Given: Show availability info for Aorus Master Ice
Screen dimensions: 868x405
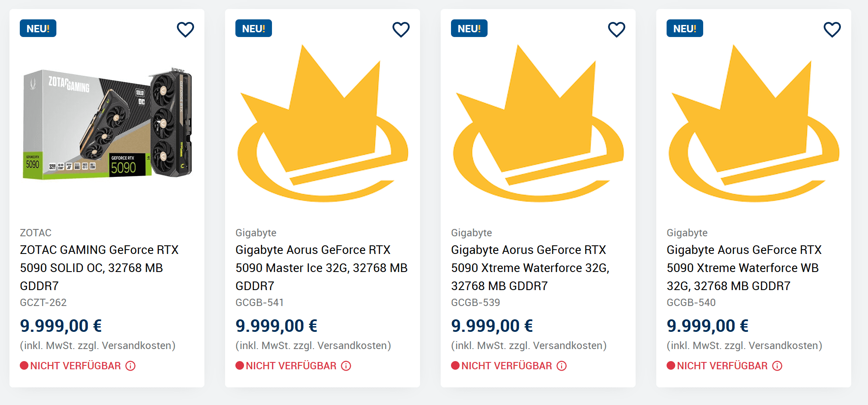Looking at the screenshot, I should [x=346, y=366].
